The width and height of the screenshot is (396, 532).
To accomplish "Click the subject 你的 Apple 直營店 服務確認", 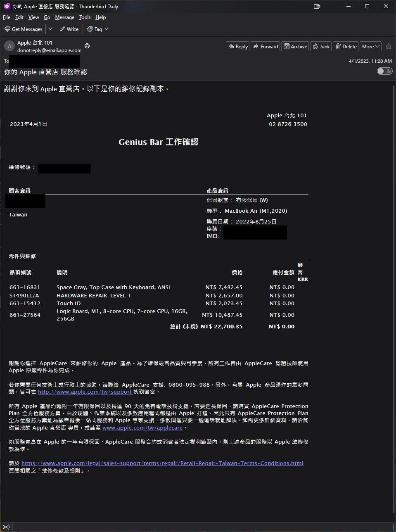I will (45, 72).
